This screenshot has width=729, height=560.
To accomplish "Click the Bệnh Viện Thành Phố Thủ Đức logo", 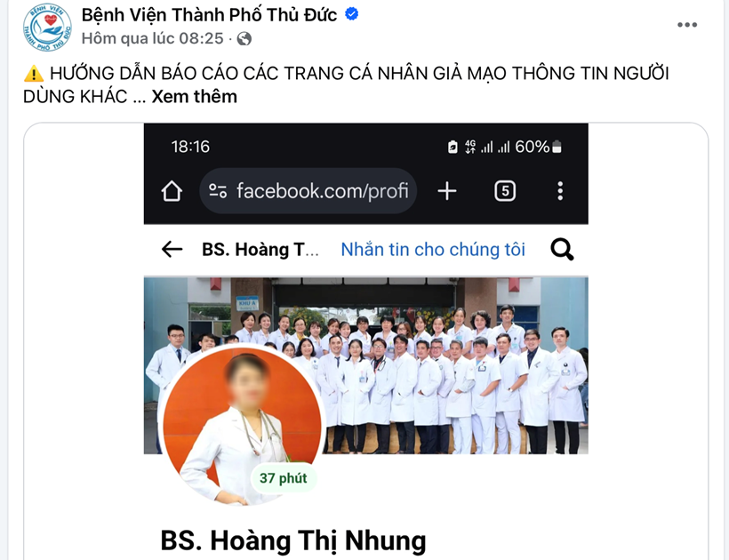I will click(x=47, y=27).
